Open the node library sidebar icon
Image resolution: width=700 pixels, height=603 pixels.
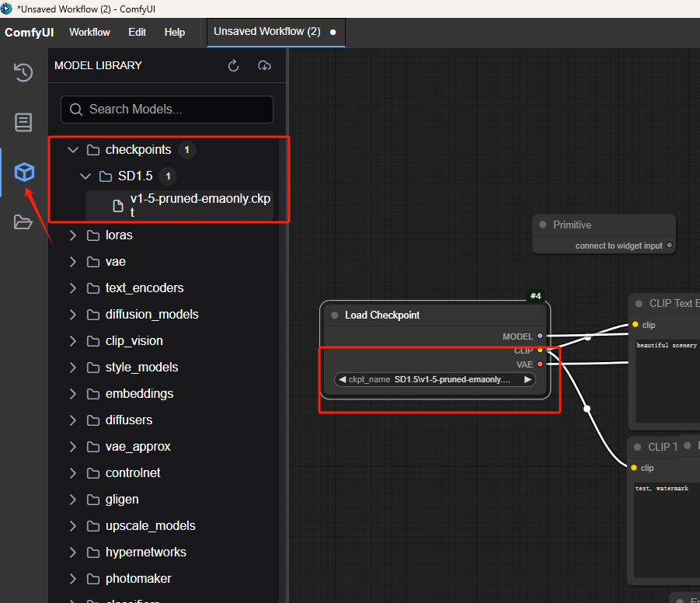point(23,122)
